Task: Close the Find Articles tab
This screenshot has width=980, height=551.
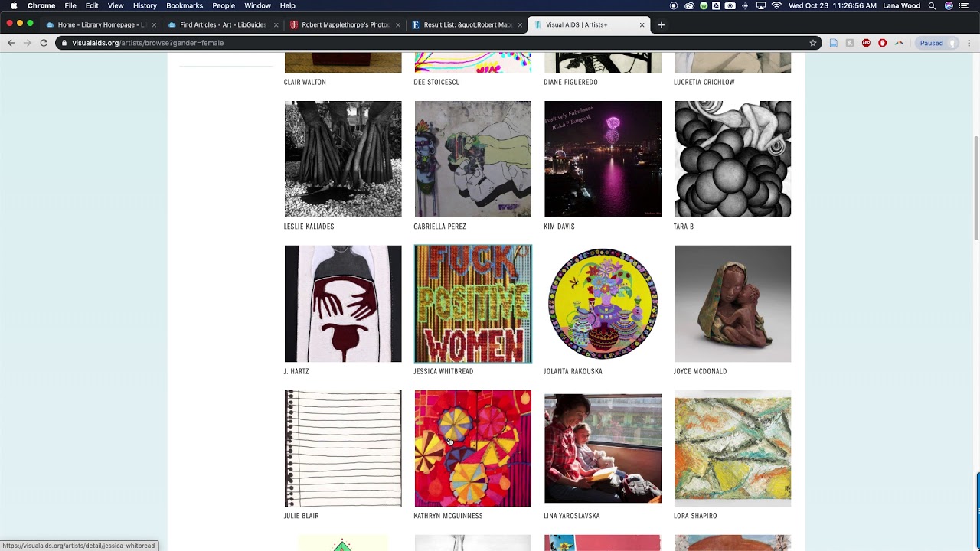Action: click(276, 24)
